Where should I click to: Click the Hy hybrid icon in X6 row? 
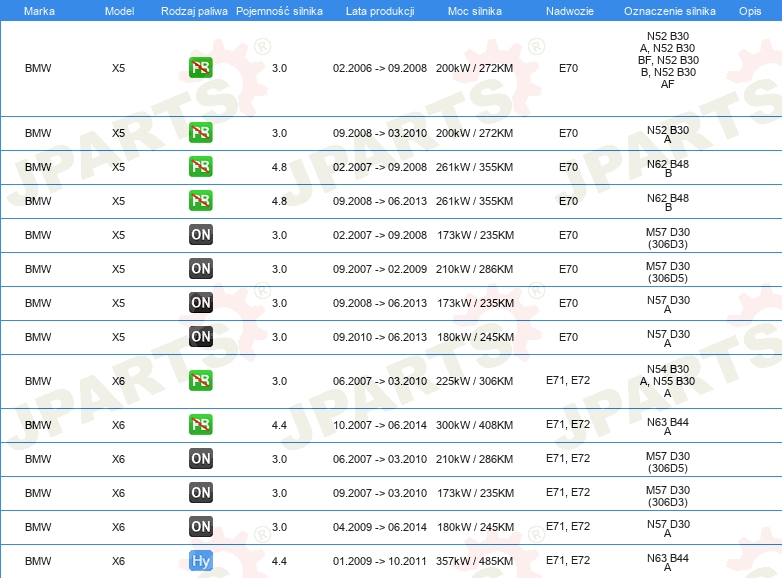pyautogui.click(x=200, y=561)
